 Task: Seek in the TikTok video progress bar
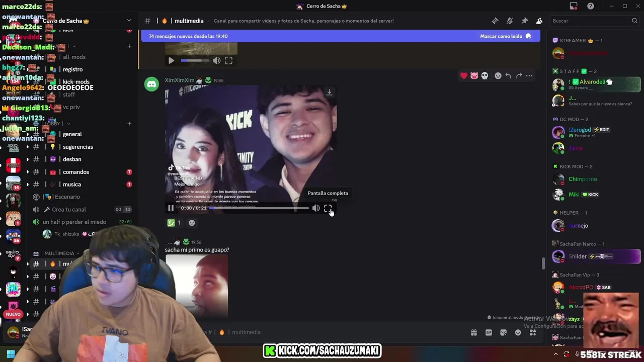[259, 208]
